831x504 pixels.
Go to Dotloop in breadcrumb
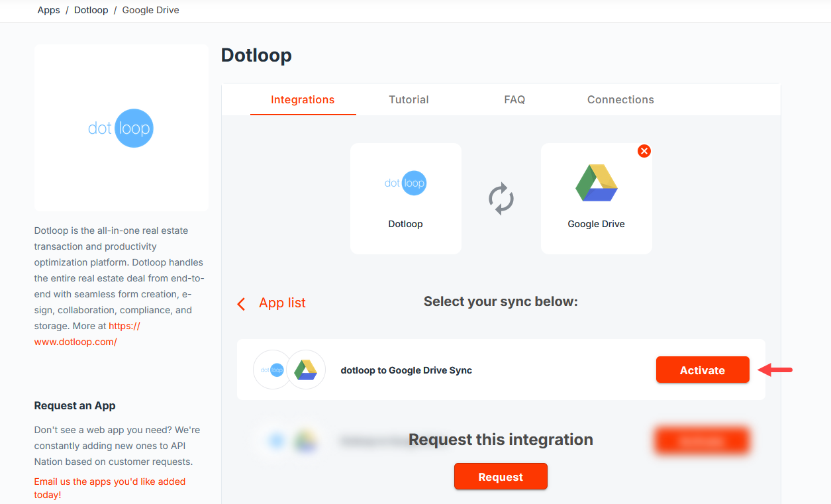tap(91, 10)
